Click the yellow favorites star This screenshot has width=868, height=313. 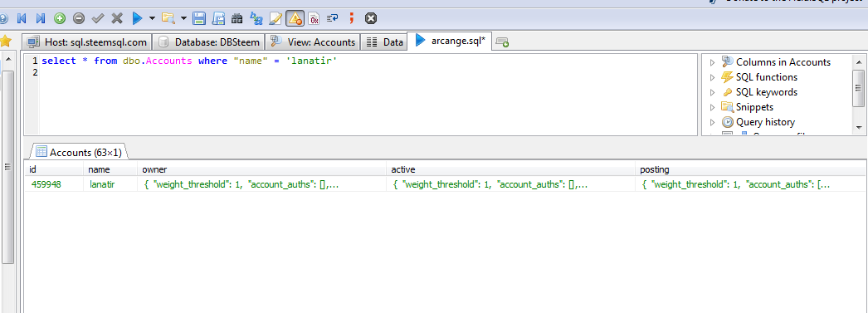[6, 41]
